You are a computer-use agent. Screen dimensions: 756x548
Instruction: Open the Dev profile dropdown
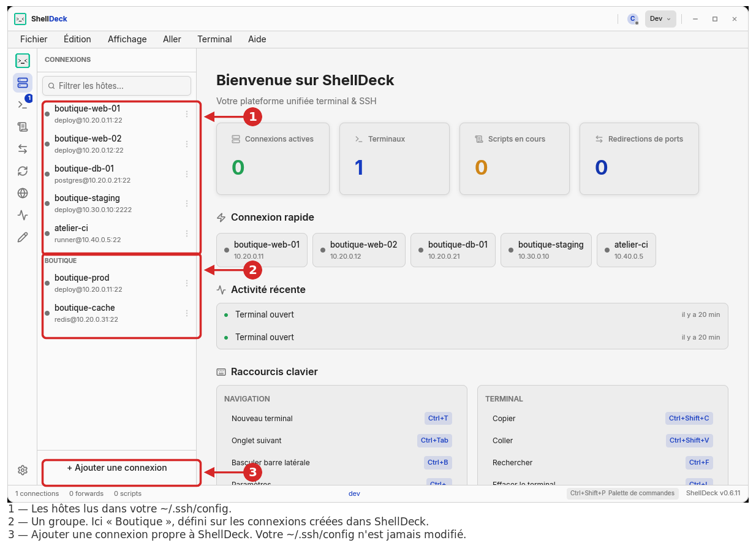pyautogui.click(x=660, y=19)
